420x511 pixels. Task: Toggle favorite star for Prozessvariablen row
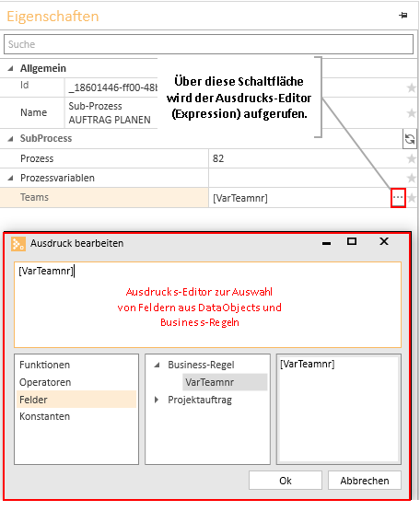(x=411, y=178)
